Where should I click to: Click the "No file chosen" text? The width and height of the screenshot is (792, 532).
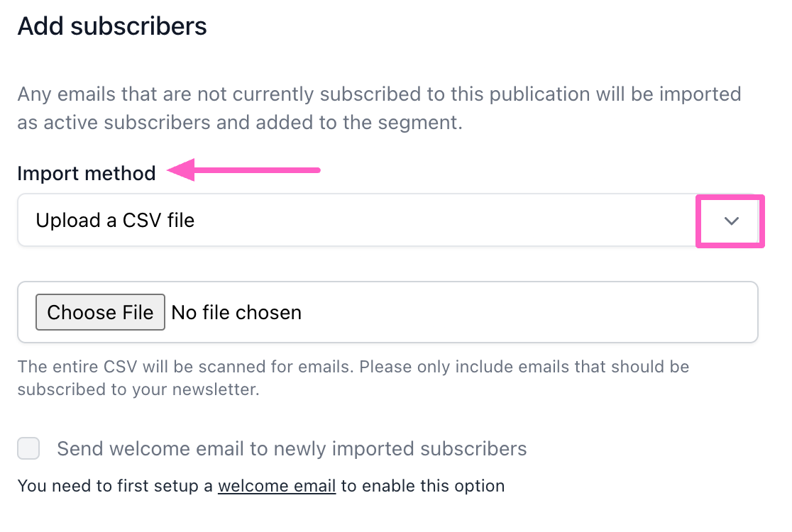tap(236, 312)
